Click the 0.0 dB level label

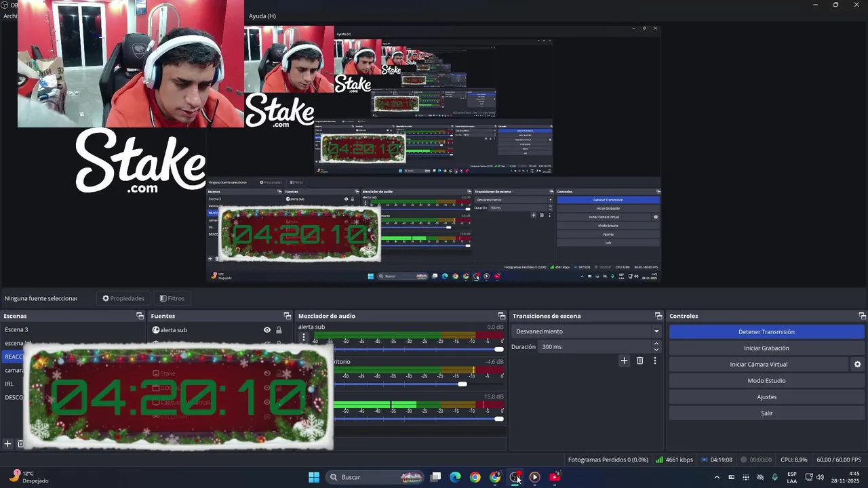tap(495, 327)
